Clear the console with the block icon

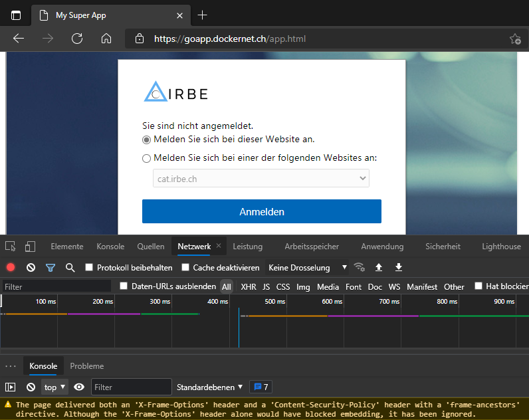click(31, 387)
